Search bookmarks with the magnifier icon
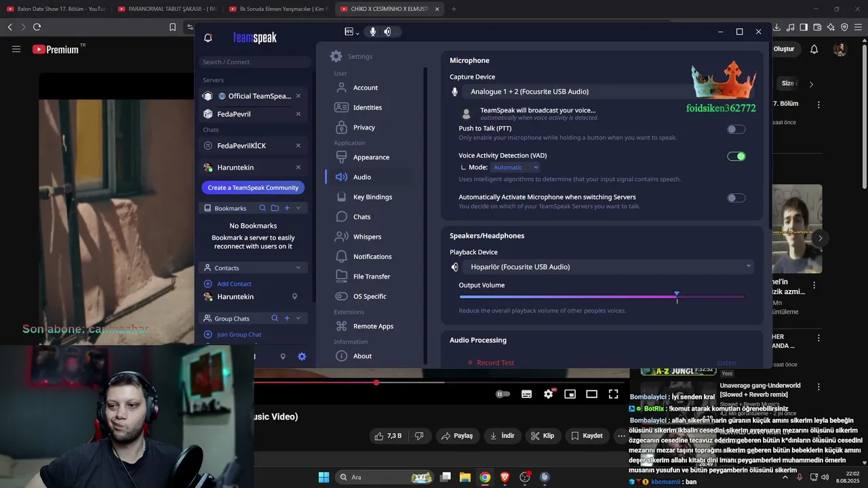868x488 pixels. pos(262,208)
